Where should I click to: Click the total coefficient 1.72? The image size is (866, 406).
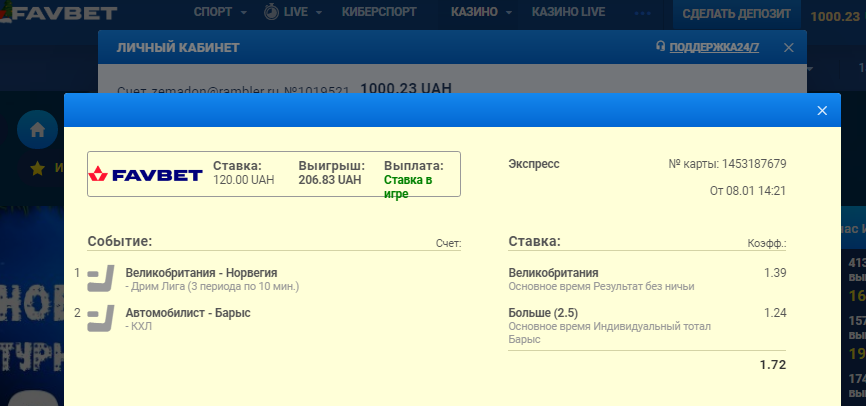coord(773,365)
